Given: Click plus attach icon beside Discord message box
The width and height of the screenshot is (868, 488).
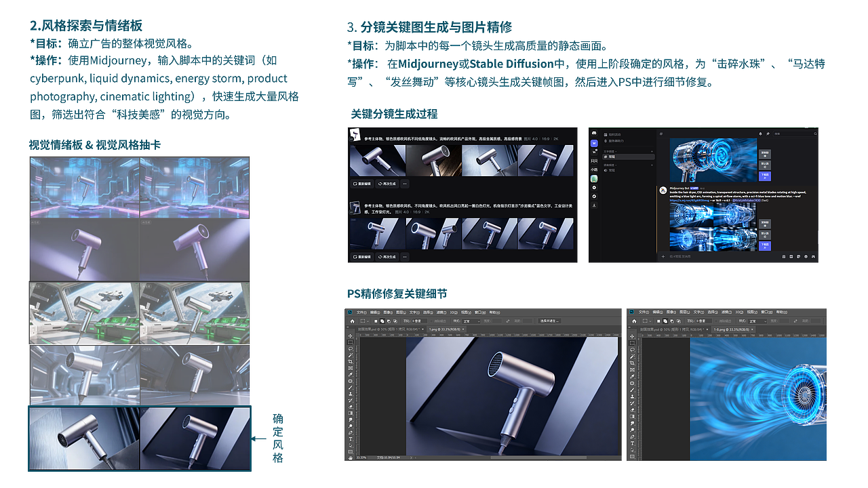Looking at the screenshot, I should 663,257.
